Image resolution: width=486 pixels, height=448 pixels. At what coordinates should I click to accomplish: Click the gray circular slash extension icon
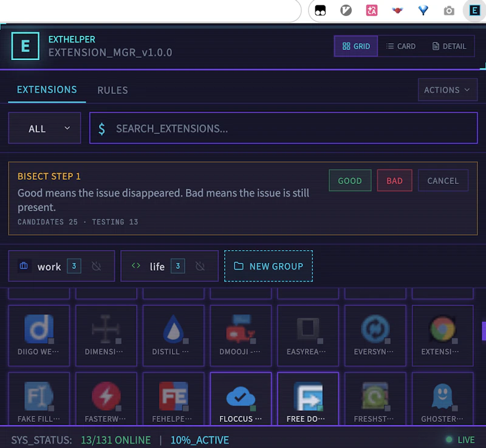346,10
